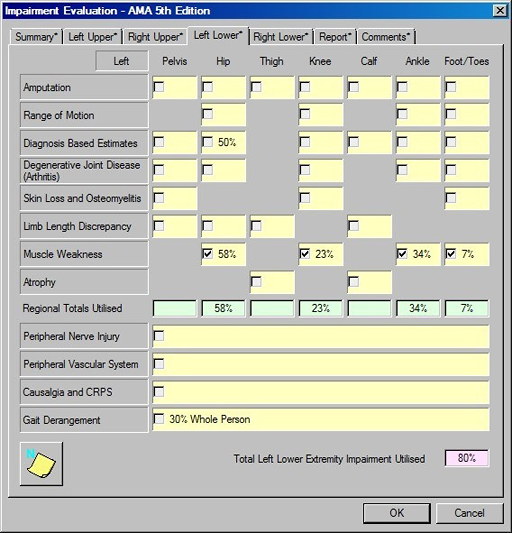This screenshot has height=533, width=512.
Task: Open the Comments tab
Action: click(386, 37)
